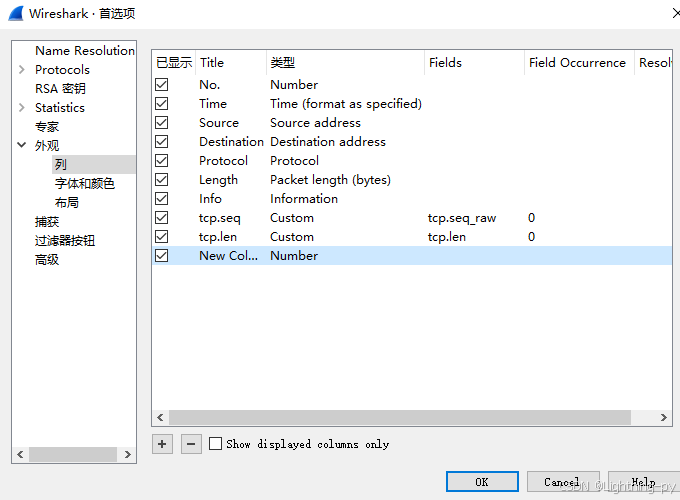Toggle the Destination column checkbox

pyautogui.click(x=161, y=141)
